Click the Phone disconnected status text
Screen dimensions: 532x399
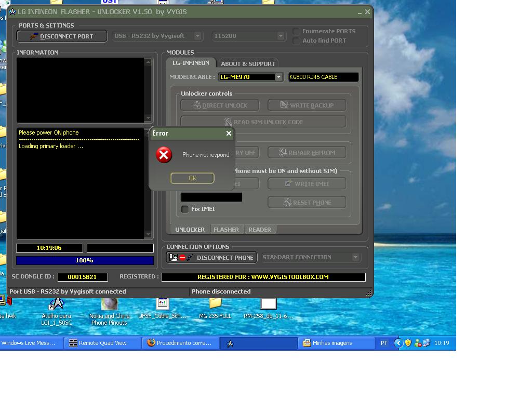(221, 291)
